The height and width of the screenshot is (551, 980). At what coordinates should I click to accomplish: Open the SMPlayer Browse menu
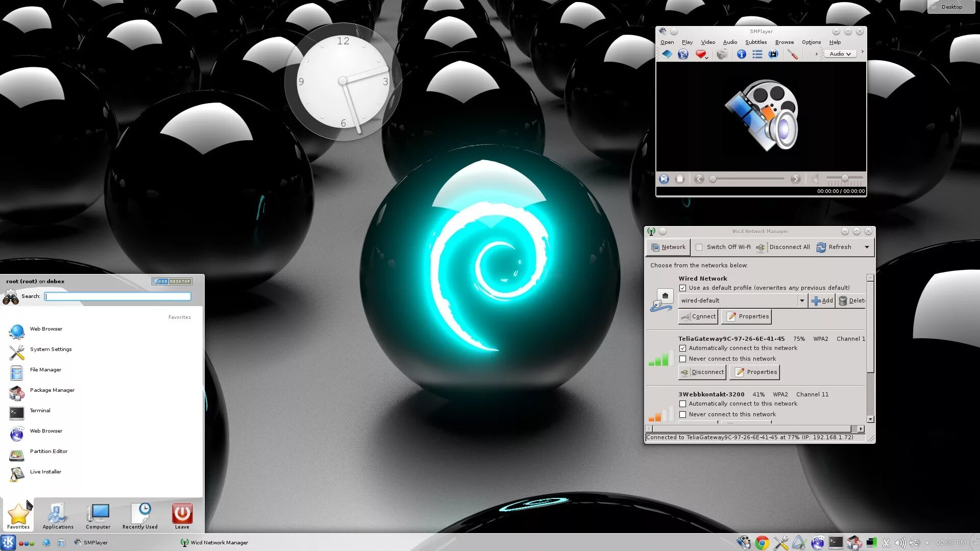click(x=785, y=42)
